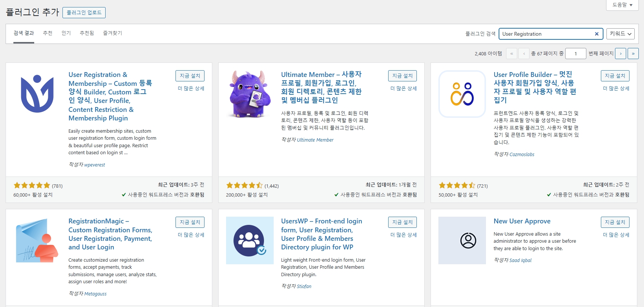The height and width of the screenshot is (307, 644).
Task: Click the New User Approve plugin icon
Action: coord(462,240)
